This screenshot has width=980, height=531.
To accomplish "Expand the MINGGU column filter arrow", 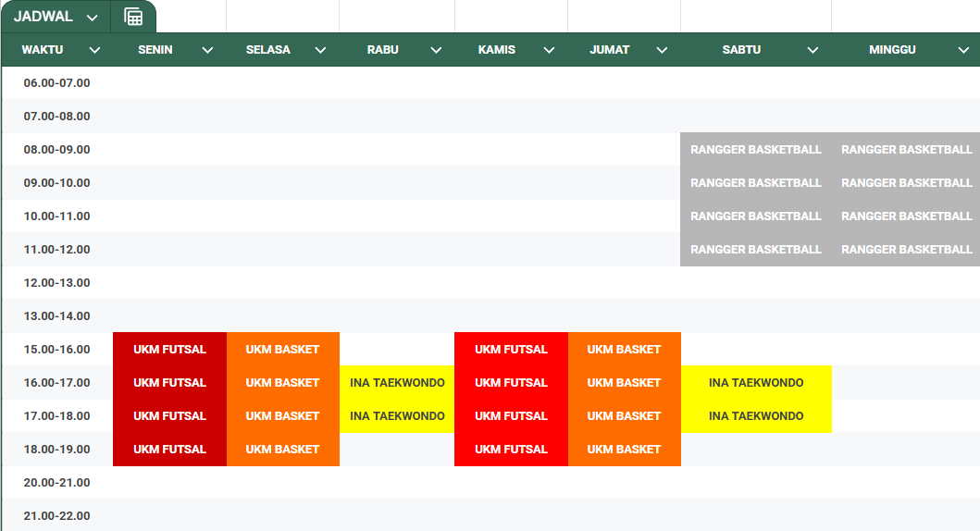I will click(963, 50).
